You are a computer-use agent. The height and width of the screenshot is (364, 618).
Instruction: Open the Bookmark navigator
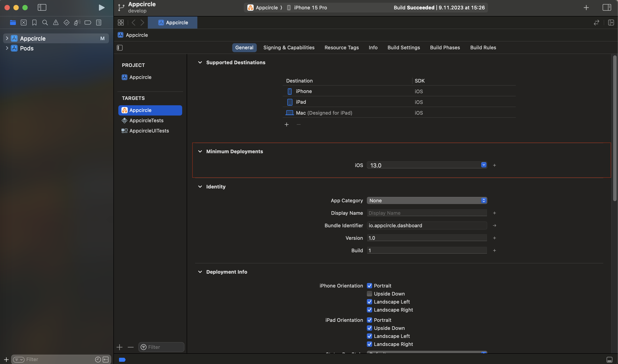(x=34, y=23)
